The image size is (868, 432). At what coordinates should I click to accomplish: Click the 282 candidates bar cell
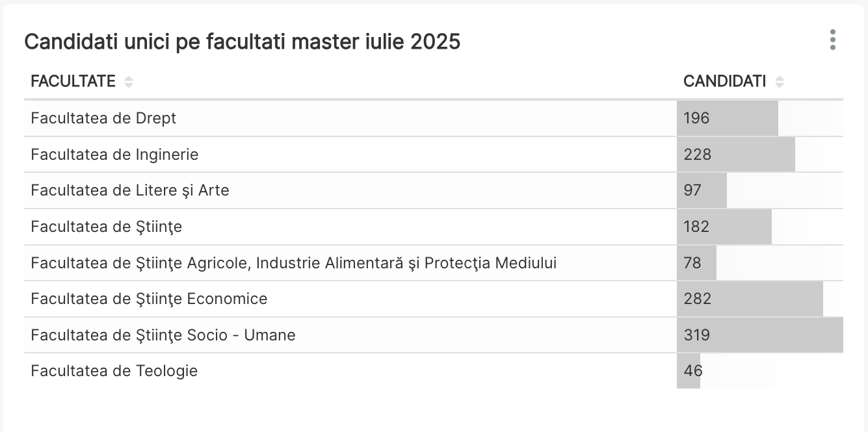(760, 299)
